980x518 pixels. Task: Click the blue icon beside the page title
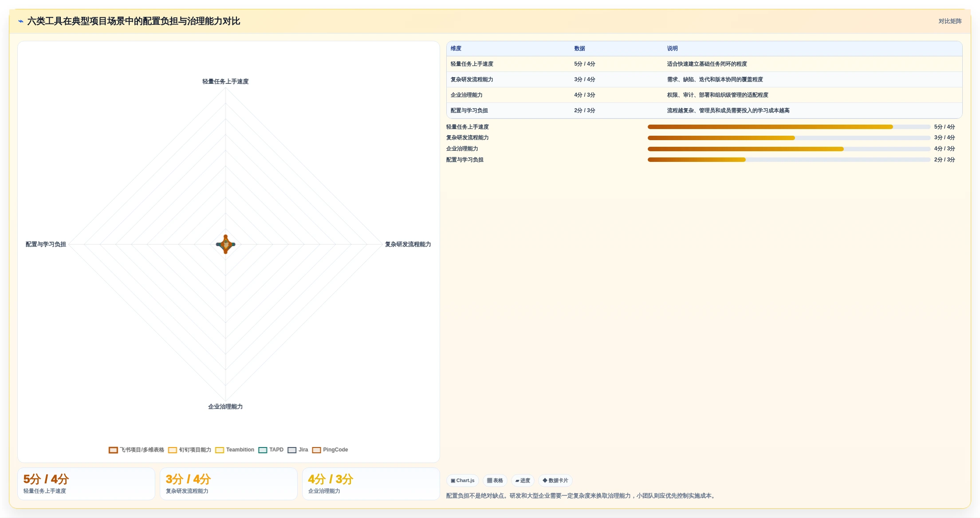(x=20, y=21)
